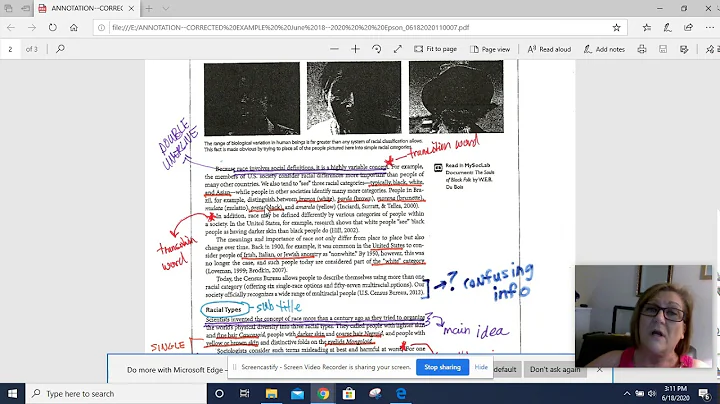The height and width of the screenshot is (404, 720).
Task: Click the browser Back arrow
Action: tap(11, 28)
